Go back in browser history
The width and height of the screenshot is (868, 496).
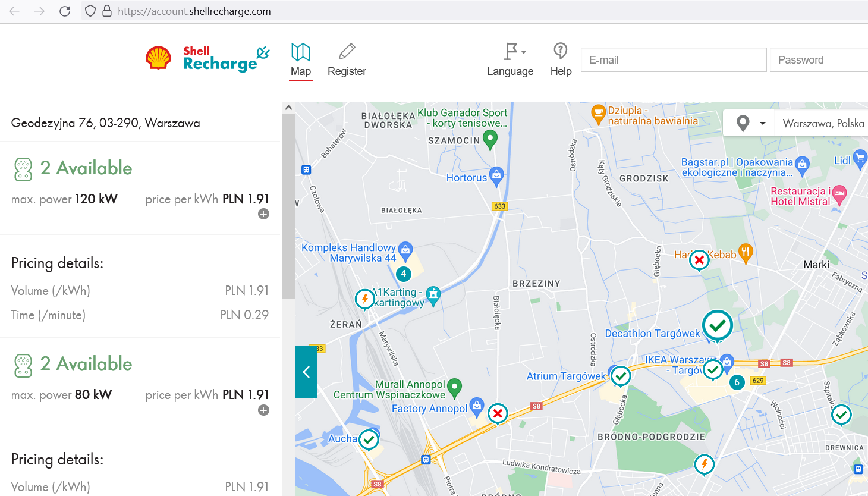(14, 11)
